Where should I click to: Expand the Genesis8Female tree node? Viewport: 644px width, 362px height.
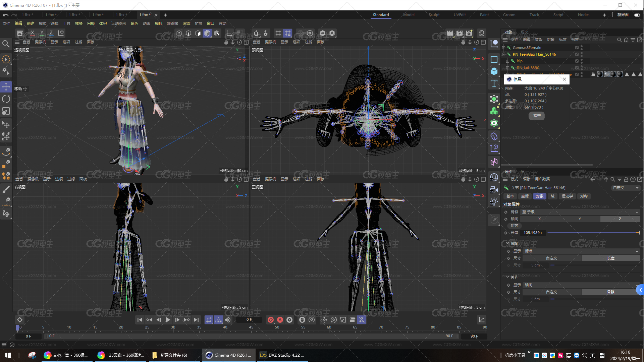click(503, 48)
